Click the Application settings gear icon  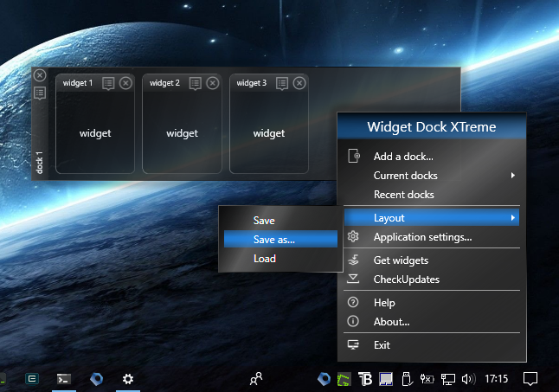click(x=353, y=236)
